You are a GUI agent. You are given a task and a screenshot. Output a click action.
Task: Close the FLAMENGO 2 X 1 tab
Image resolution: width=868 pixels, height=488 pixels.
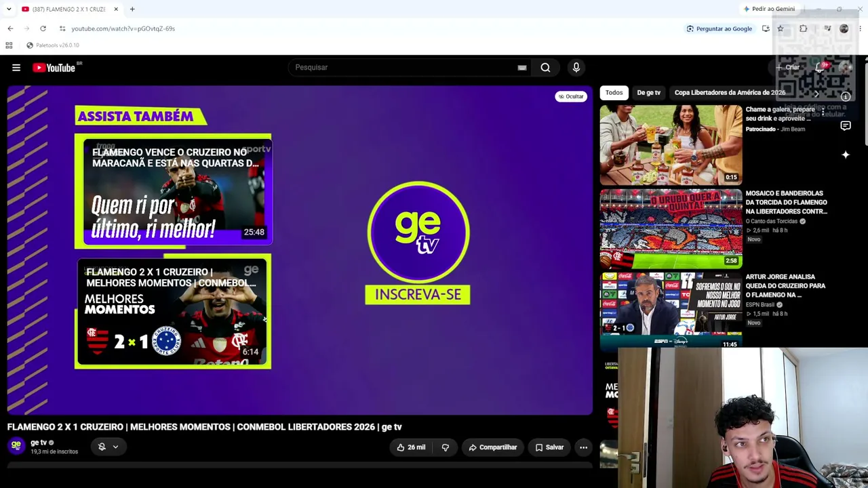[x=116, y=9]
